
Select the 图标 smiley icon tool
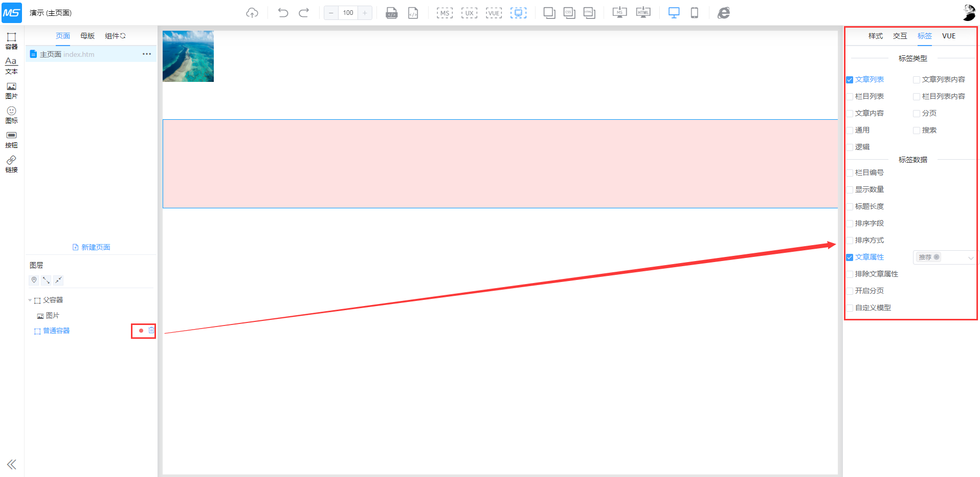(11, 115)
